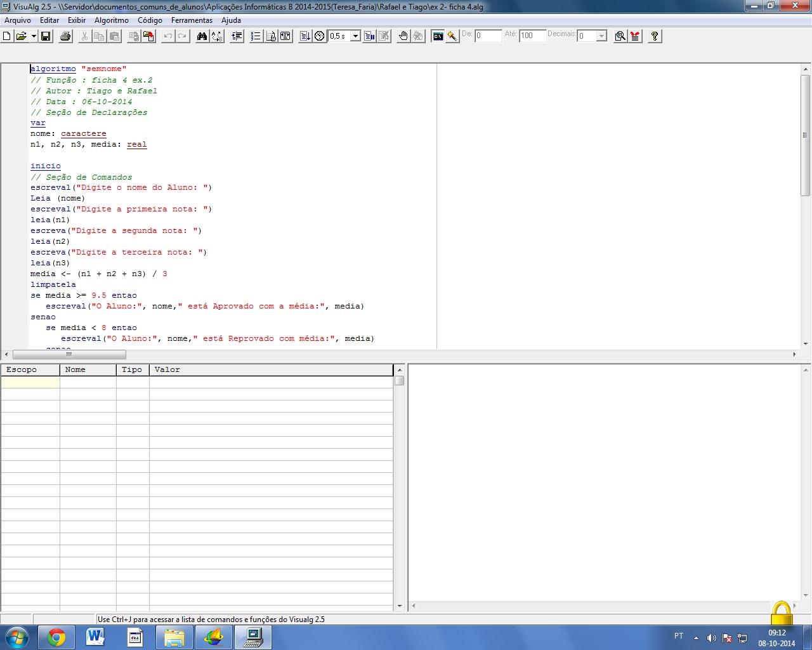Click the hand breakpoint icon

pyautogui.click(x=403, y=36)
